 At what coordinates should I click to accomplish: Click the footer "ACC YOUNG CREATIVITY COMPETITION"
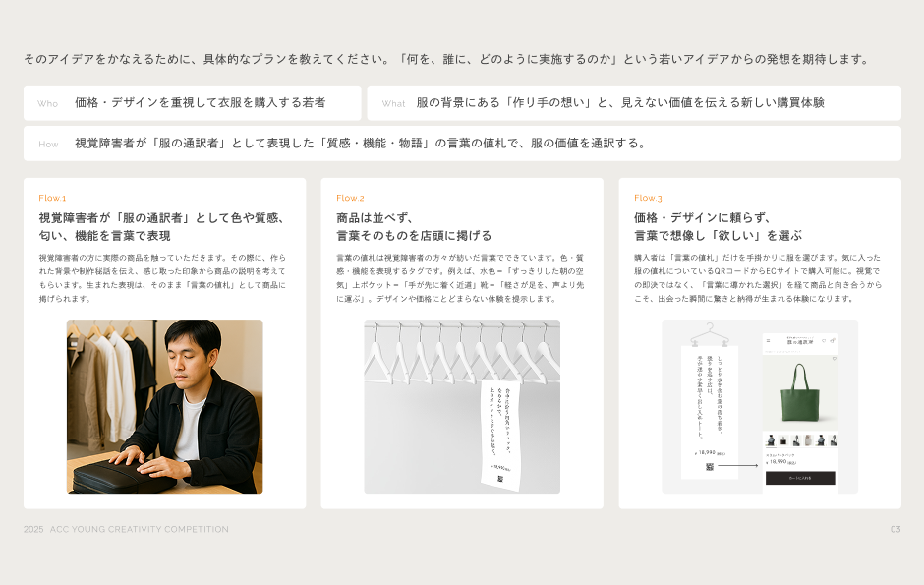tap(139, 529)
